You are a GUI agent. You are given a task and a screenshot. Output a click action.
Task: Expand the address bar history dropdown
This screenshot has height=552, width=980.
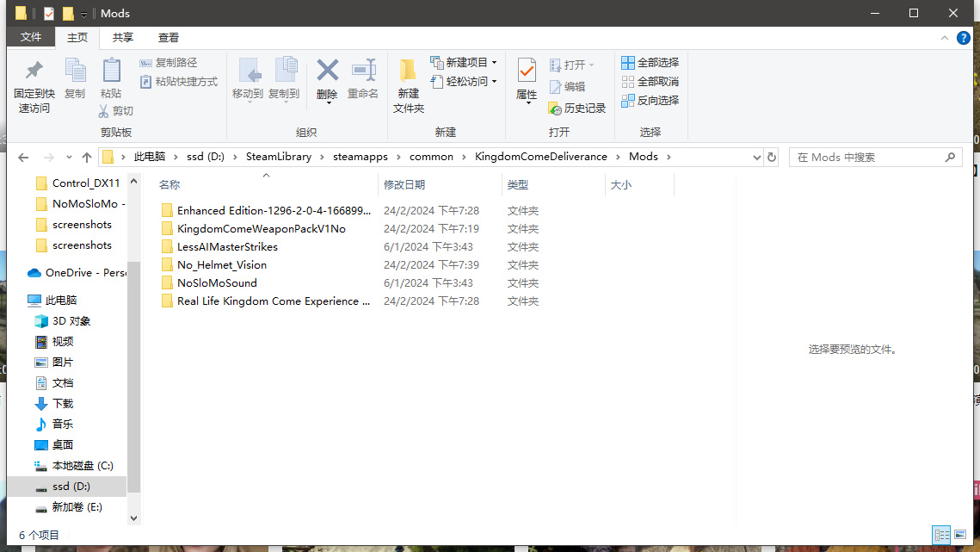click(757, 157)
